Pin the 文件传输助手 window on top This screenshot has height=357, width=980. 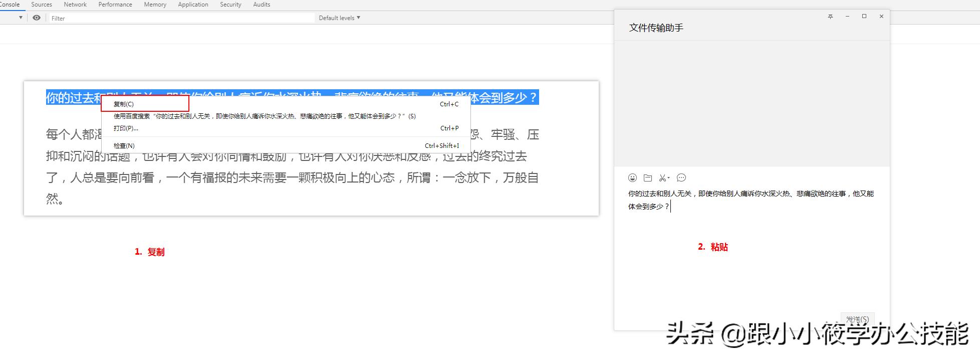(x=830, y=17)
